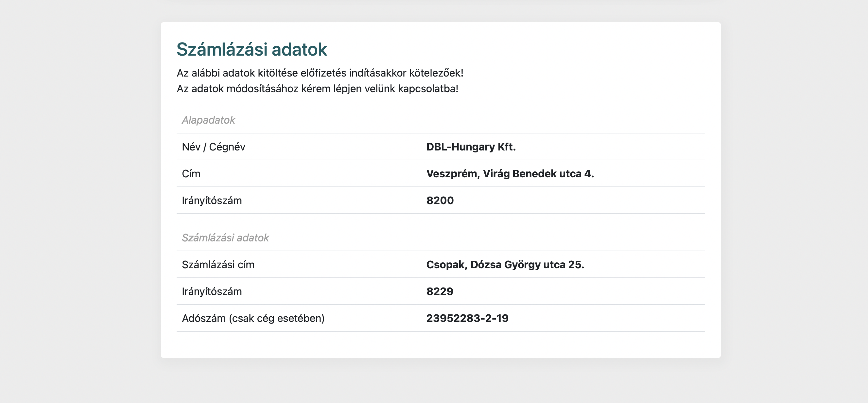The width and height of the screenshot is (868, 403).
Task: Click the billing postal code 8229
Action: (x=439, y=291)
